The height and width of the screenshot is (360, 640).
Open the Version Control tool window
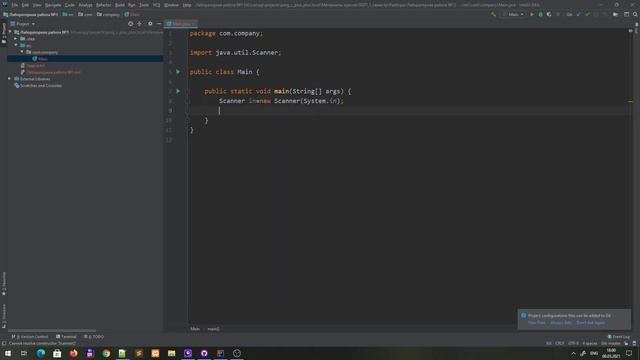click(30, 337)
